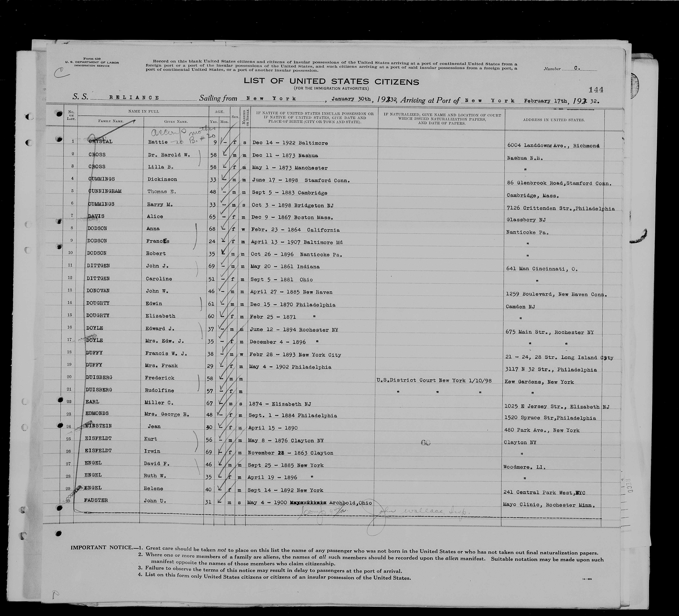Click the family name EDMONDS
This screenshot has height=616, width=679.
coord(97,413)
